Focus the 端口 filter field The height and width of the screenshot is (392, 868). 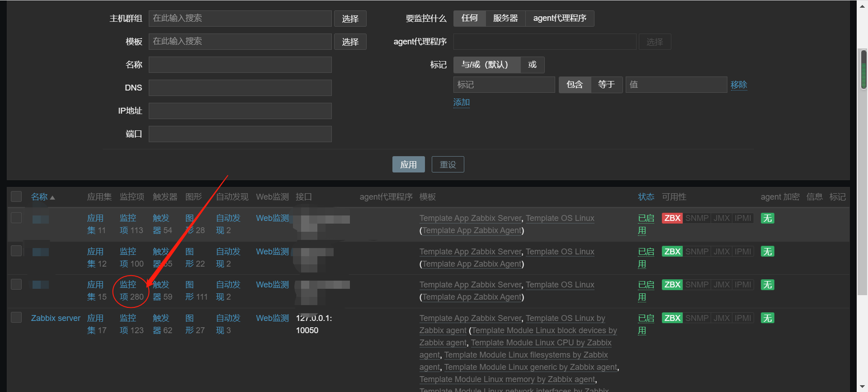pyautogui.click(x=240, y=134)
